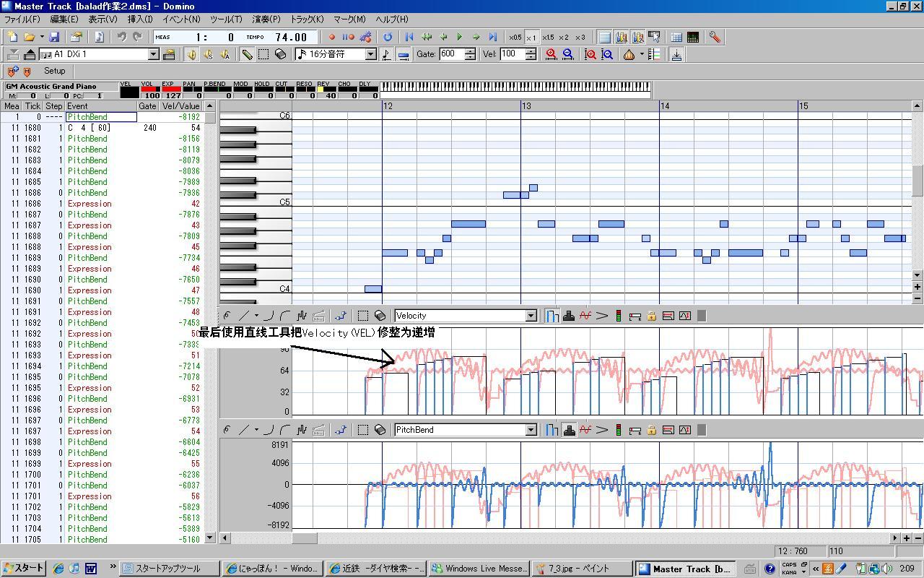Click the vertical zoom in magnifier icon

pyautogui.click(x=590, y=54)
